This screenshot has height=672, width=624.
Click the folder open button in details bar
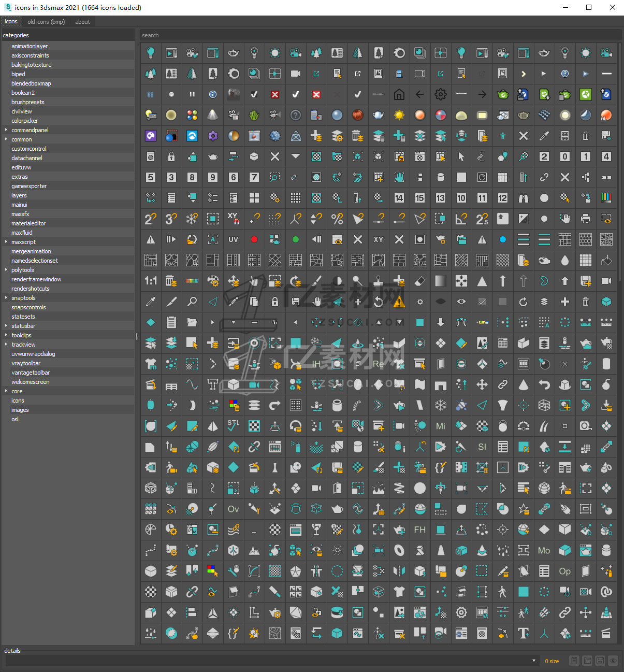[x=587, y=661]
